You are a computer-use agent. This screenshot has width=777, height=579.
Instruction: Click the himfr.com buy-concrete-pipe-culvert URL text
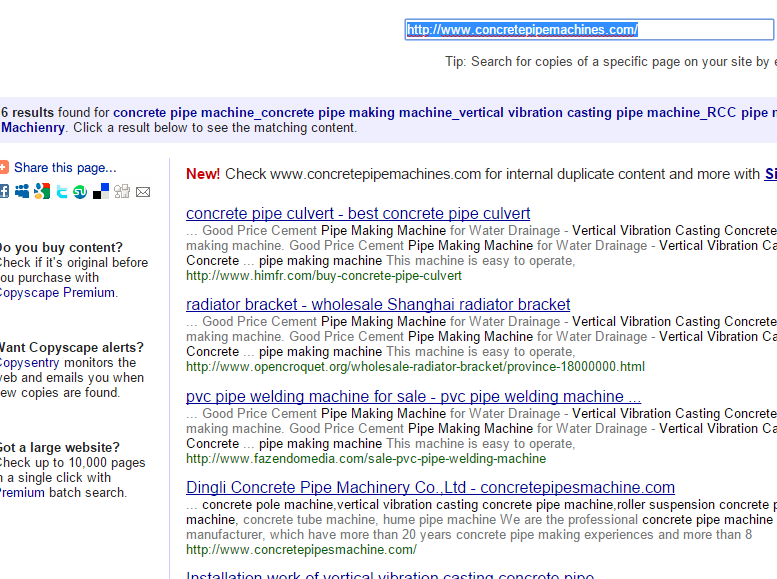tap(324, 276)
